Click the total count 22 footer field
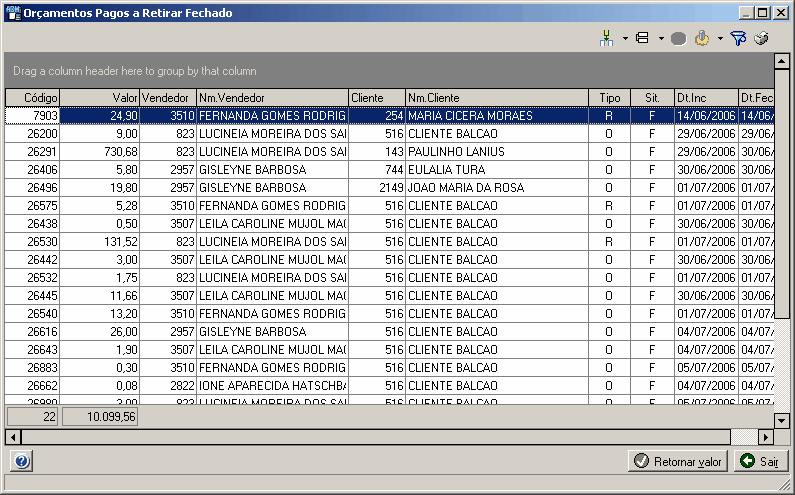 [32, 417]
